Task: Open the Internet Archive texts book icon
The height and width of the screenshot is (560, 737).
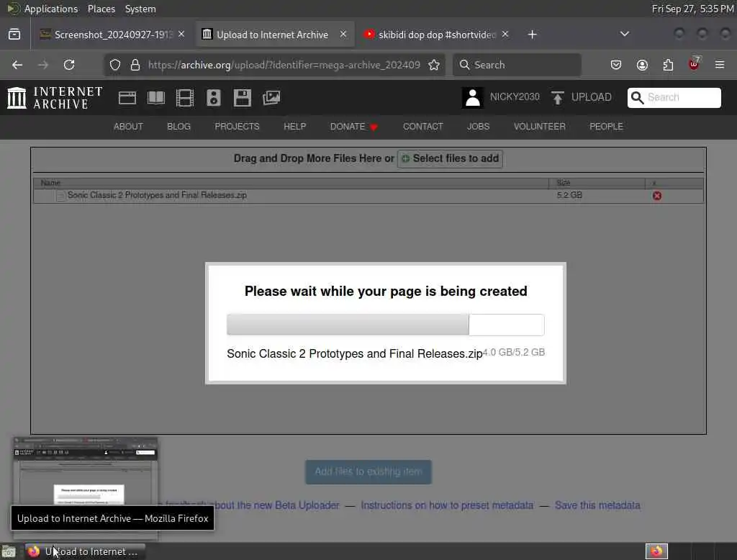Action: [156, 98]
